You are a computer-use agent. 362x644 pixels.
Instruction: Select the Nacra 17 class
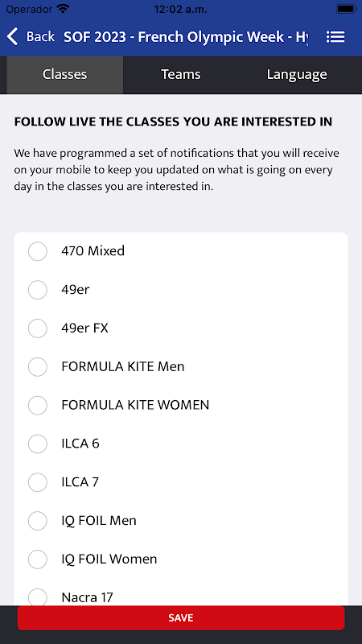coord(38,597)
